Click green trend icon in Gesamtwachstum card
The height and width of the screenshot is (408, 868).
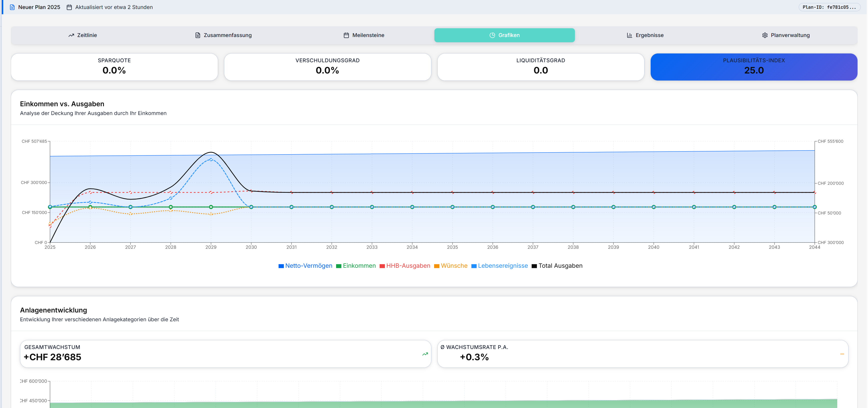[x=425, y=354]
